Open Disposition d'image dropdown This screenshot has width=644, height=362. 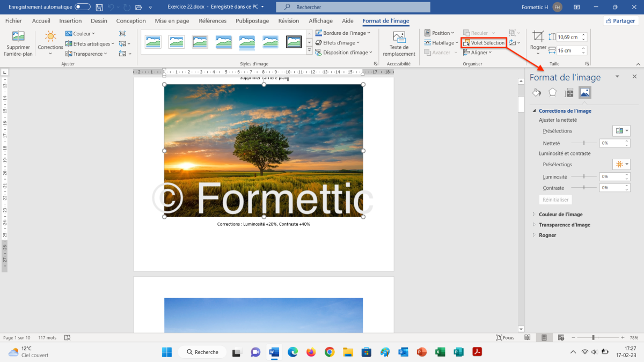(x=343, y=53)
